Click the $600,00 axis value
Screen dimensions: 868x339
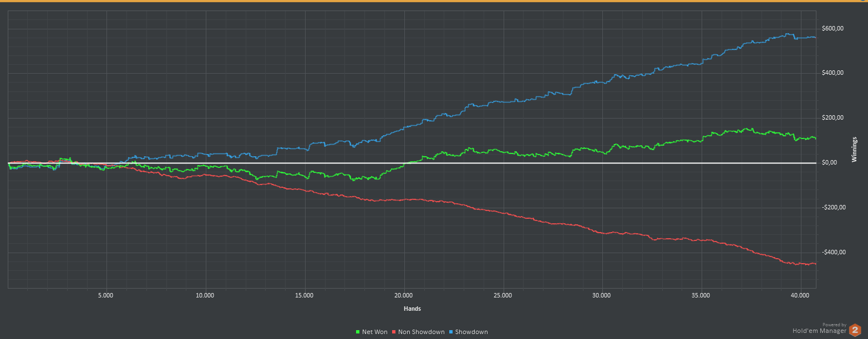click(x=833, y=29)
